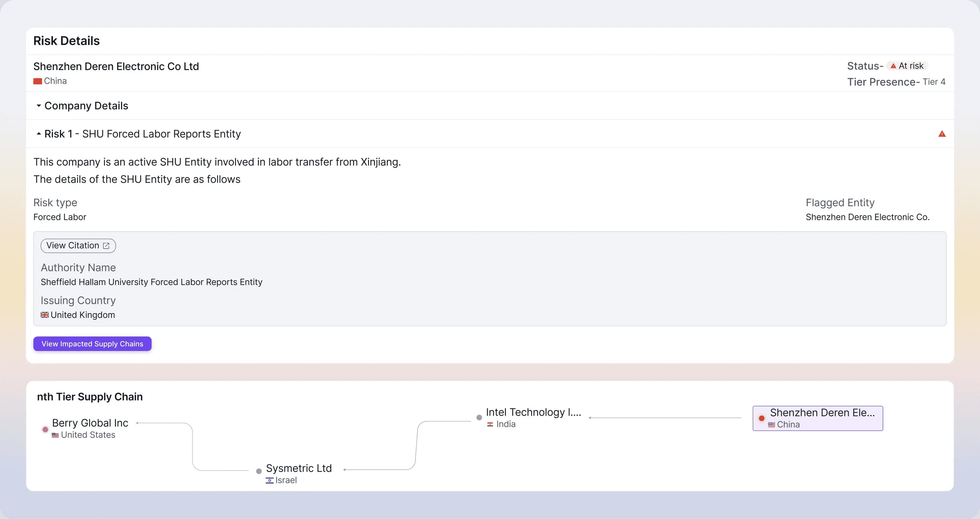Select the Sysmetric Ltd node label
The image size is (980, 519).
[x=299, y=468]
